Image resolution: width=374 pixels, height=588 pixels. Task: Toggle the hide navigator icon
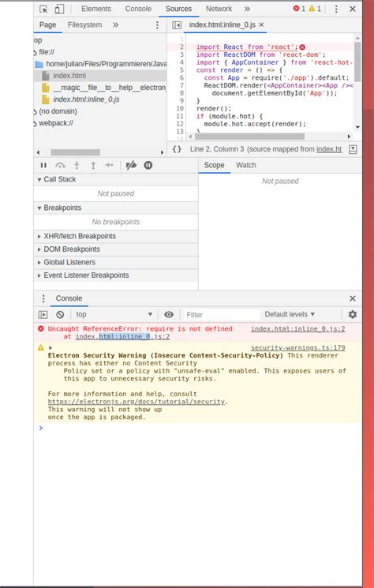coord(177,25)
